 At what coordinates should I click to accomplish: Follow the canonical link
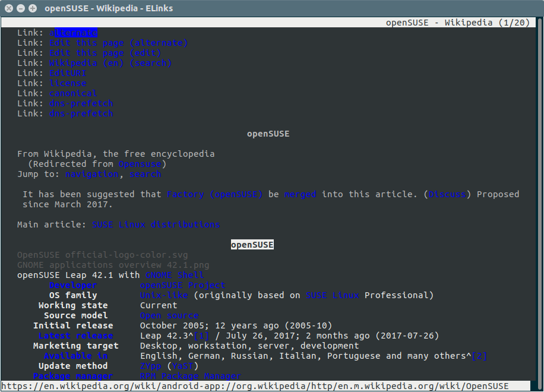[73, 93]
